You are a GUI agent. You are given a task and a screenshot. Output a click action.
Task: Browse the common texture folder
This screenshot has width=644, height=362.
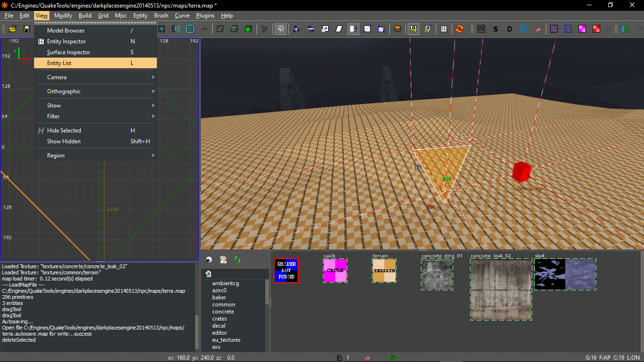(x=223, y=304)
